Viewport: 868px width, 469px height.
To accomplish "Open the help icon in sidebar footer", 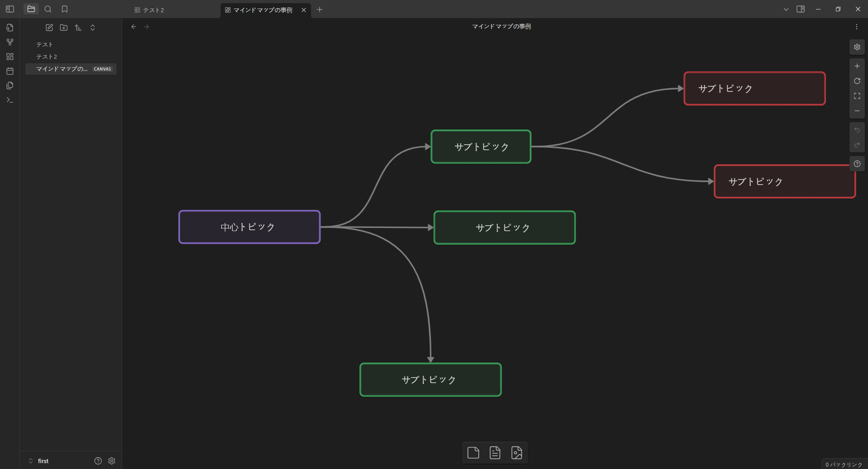I will (x=98, y=461).
